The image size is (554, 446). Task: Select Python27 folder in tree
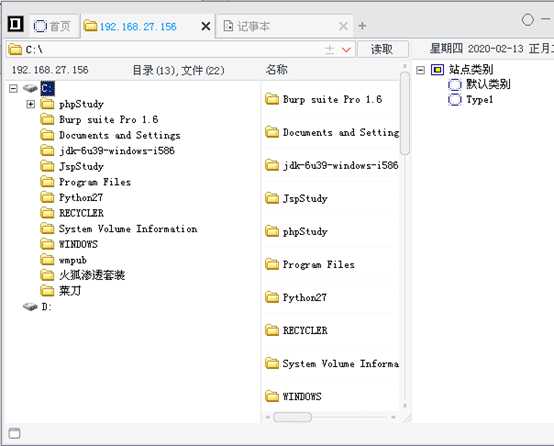click(81, 198)
